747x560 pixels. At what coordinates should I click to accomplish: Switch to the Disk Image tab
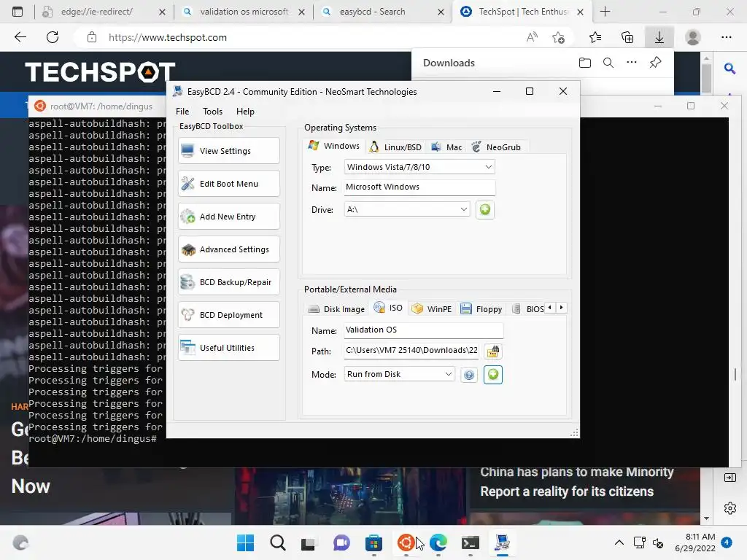(x=336, y=309)
